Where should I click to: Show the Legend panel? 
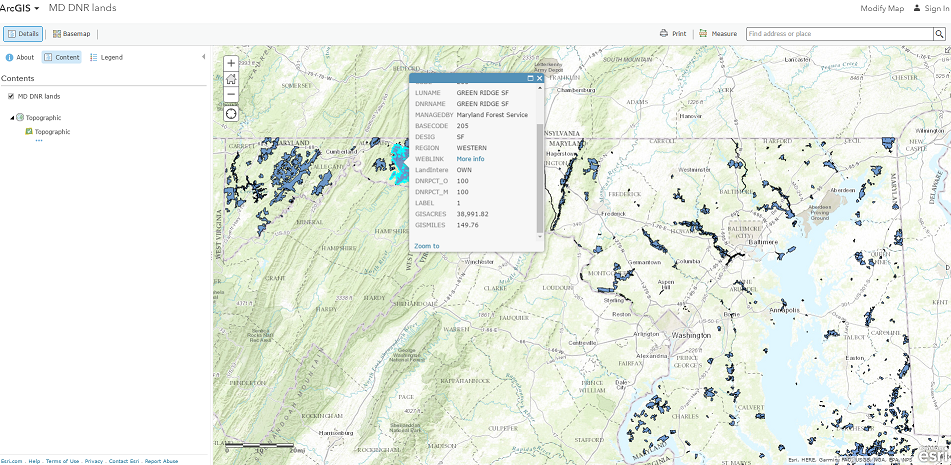(x=106, y=58)
